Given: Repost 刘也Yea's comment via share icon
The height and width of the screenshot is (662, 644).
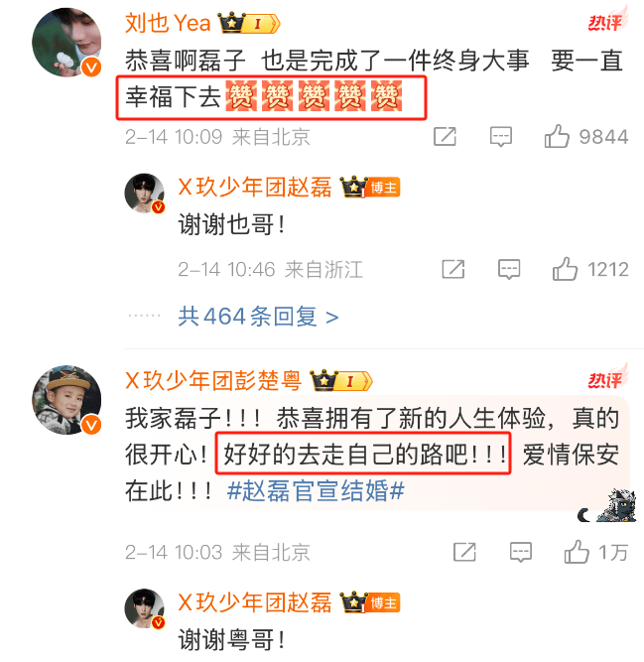Looking at the screenshot, I should coord(445,136).
